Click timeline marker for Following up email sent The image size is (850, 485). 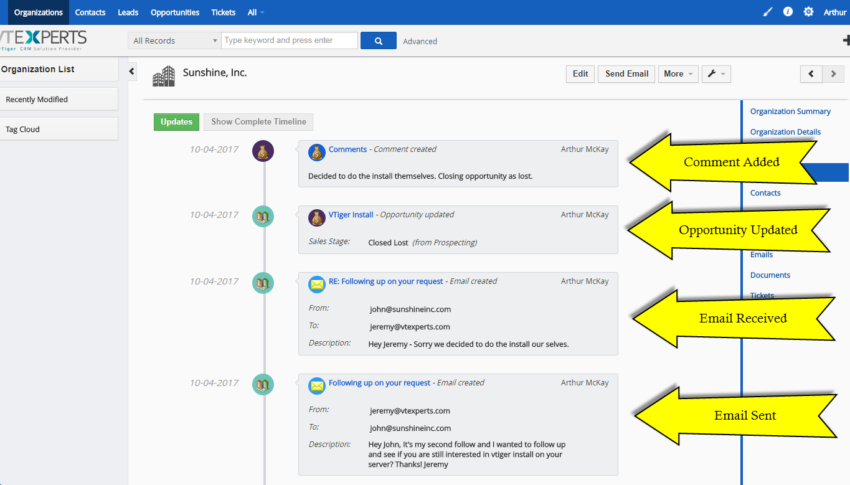(263, 384)
